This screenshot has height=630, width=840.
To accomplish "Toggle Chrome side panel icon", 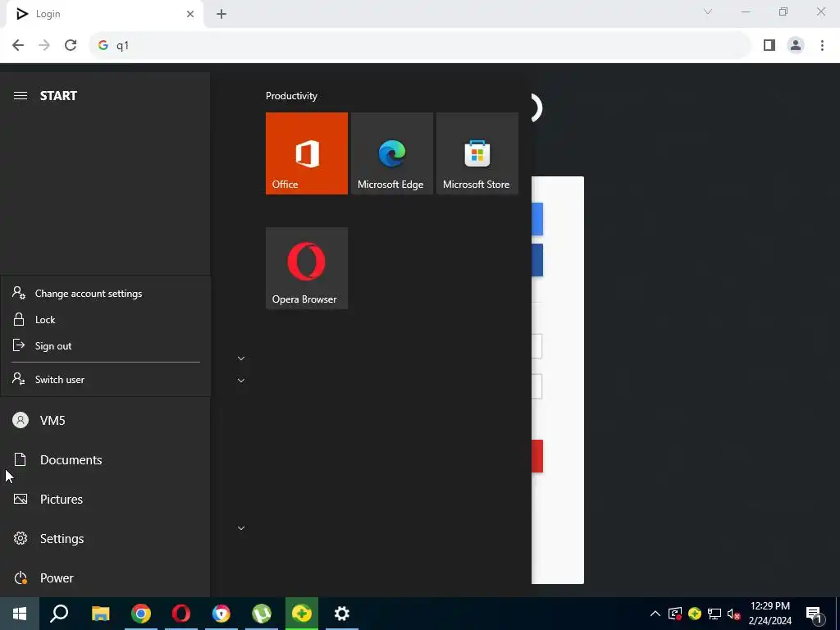I will coord(769,46).
